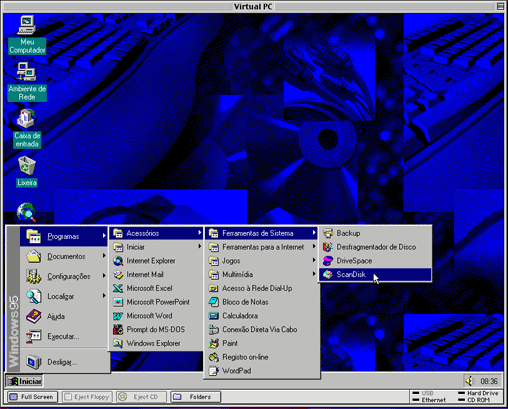The image size is (508, 409).
Task: Click the Prompt do MS-DOS icon
Action: pyautogui.click(x=118, y=330)
